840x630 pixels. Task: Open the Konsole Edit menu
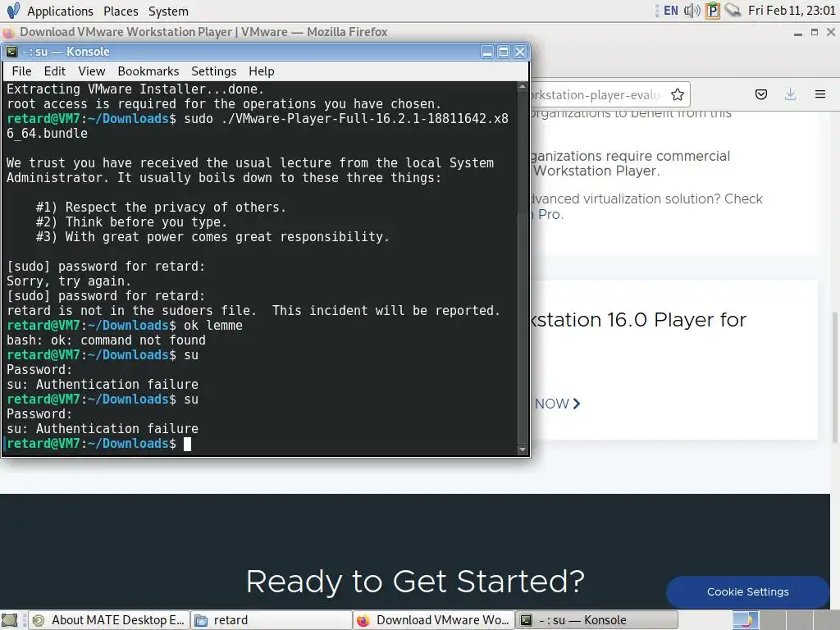click(x=55, y=71)
